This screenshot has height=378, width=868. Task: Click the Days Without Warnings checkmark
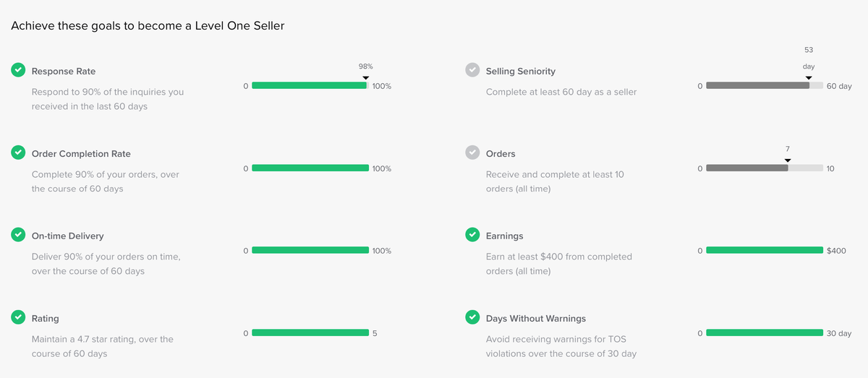click(472, 317)
